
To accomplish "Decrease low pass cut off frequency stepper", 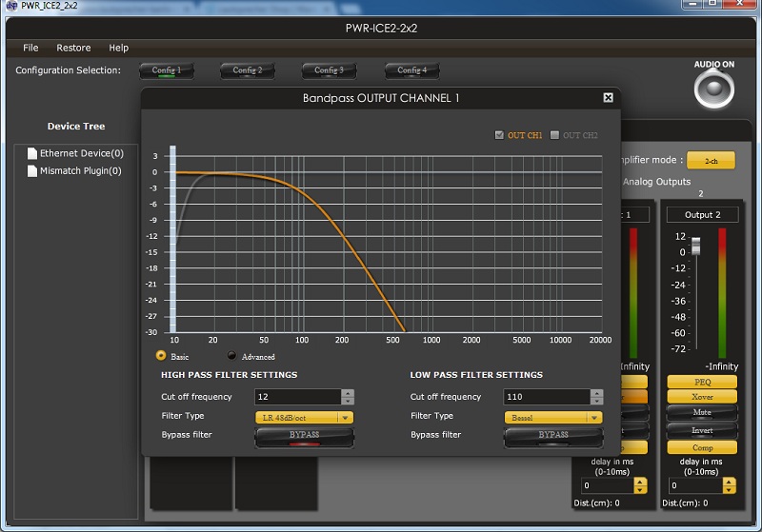I will (x=597, y=401).
